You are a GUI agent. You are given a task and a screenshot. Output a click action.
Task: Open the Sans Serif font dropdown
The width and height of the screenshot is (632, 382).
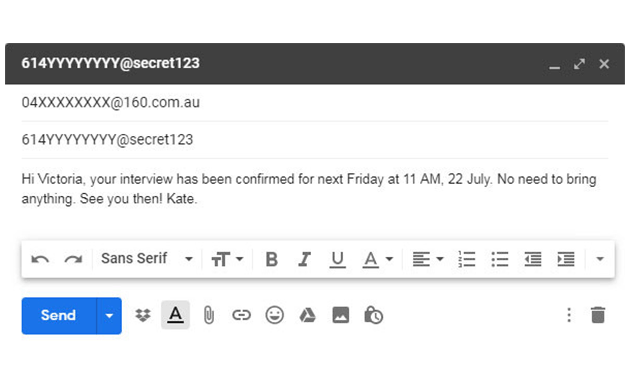pyautogui.click(x=147, y=259)
